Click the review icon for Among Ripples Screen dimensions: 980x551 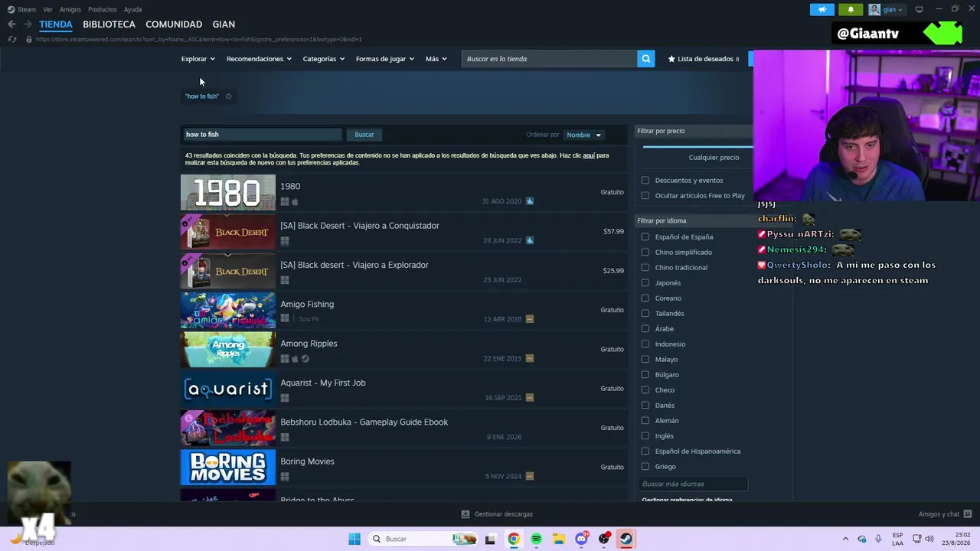point(530,358)
